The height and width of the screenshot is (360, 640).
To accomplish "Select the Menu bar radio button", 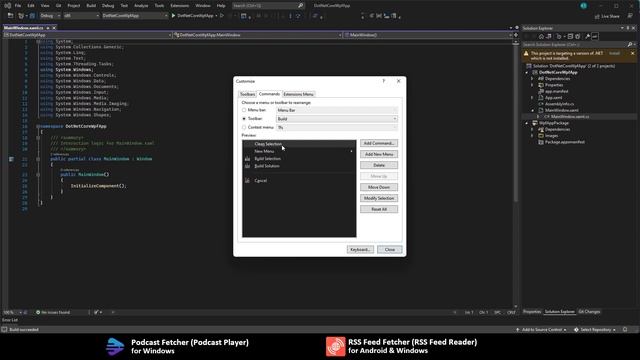I will (244, 110).
